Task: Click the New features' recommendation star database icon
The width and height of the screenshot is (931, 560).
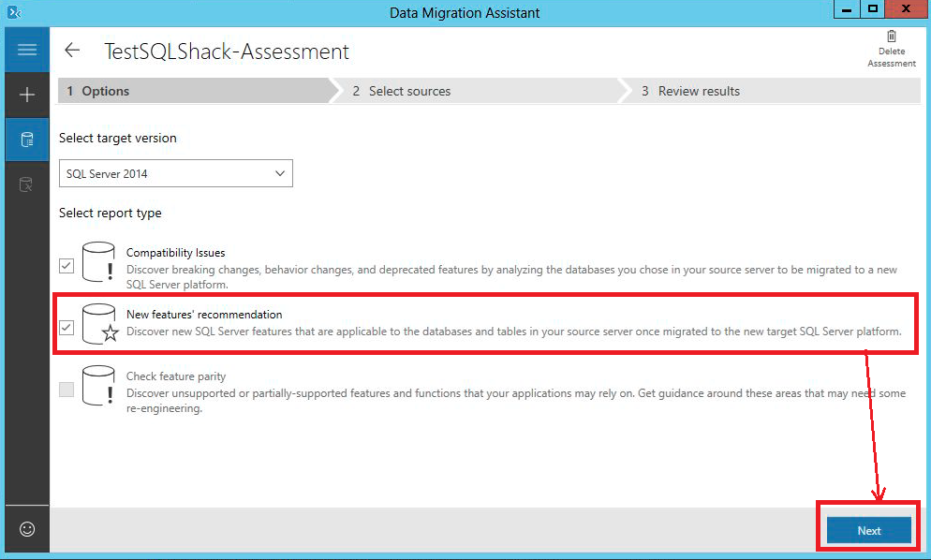Action: point(99,324)
